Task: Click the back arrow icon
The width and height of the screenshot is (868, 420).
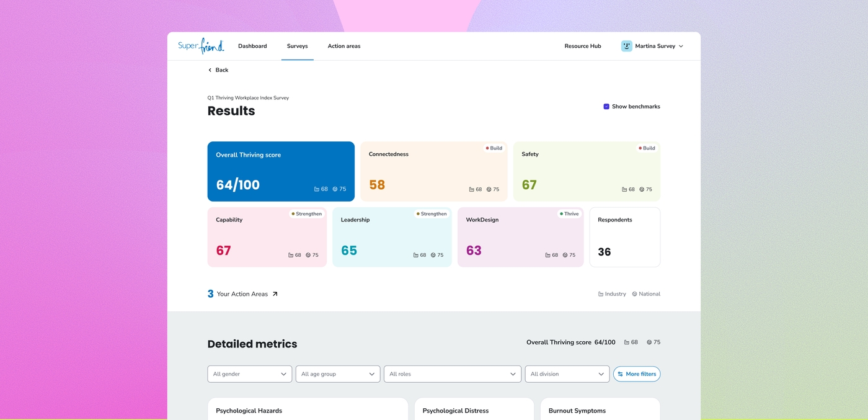Action: click(210, 70)
